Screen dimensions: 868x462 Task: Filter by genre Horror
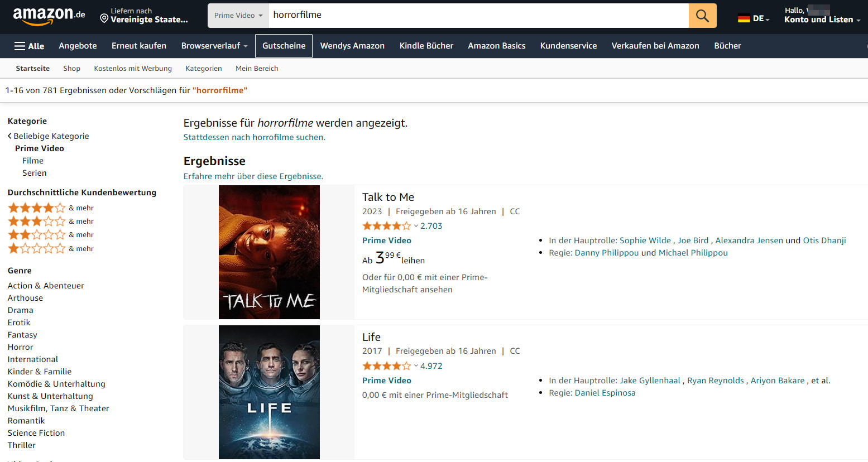(x=20, y=347)
